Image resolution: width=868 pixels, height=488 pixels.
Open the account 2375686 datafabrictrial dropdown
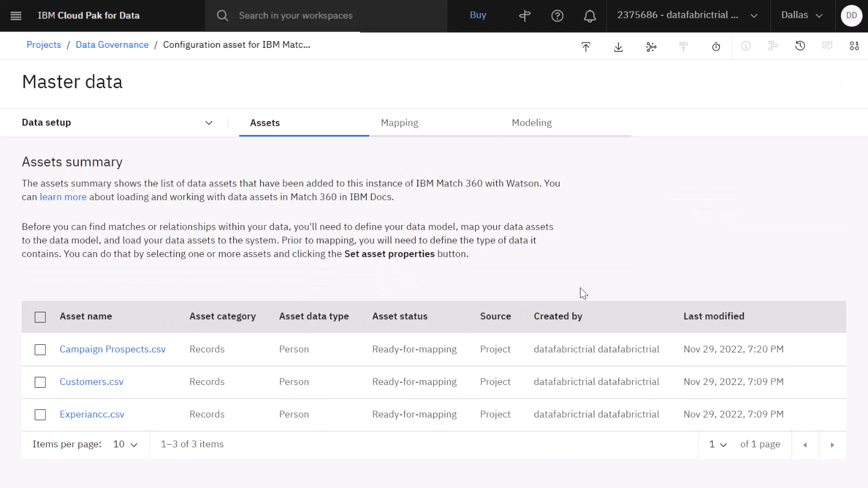687,16
